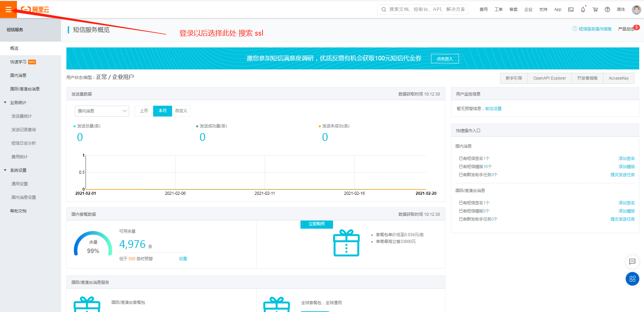Select the 自定义 time range option
This screenshot has width=644, height=312.
181,111
